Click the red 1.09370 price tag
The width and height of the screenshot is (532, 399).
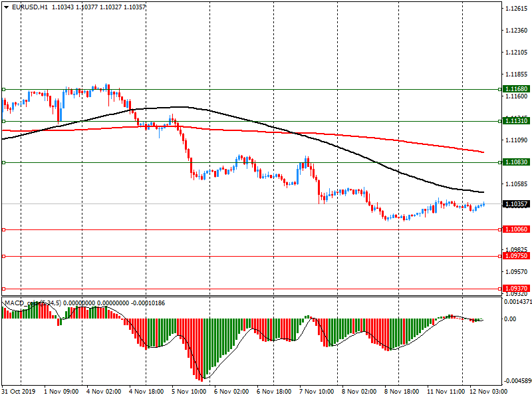pos(516,289)
